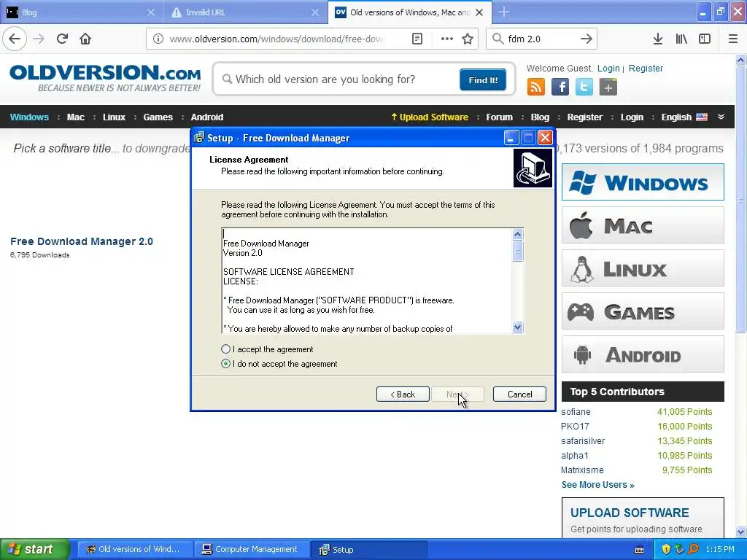This screenshot has width=747, height=560.
Task: Open the Firefox downloads panel
Action: [x=657, y=39]
